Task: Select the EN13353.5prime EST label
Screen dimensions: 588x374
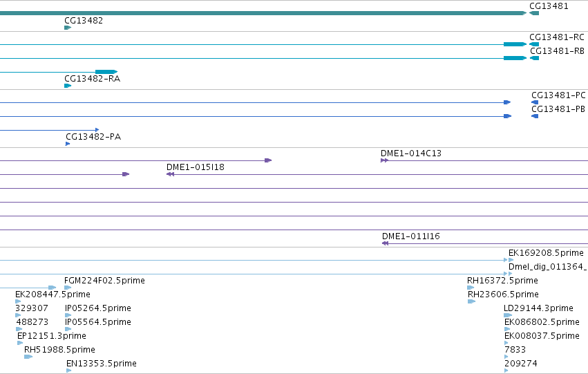Action: [x=102, y=364]
